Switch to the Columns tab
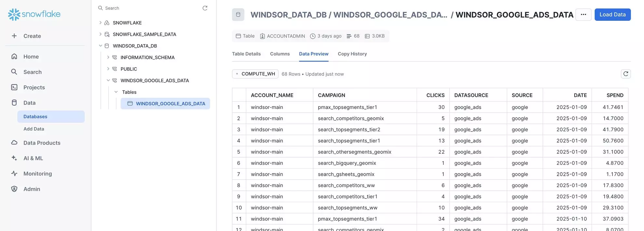The image size is (644, 231). click(280, 54)
